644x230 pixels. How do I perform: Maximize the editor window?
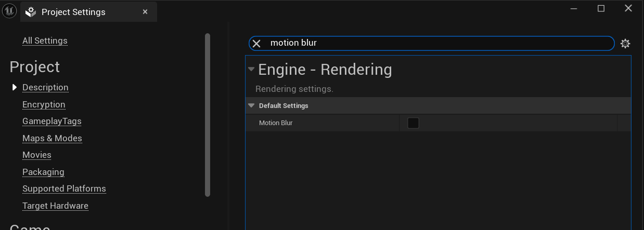click(601, 9)
